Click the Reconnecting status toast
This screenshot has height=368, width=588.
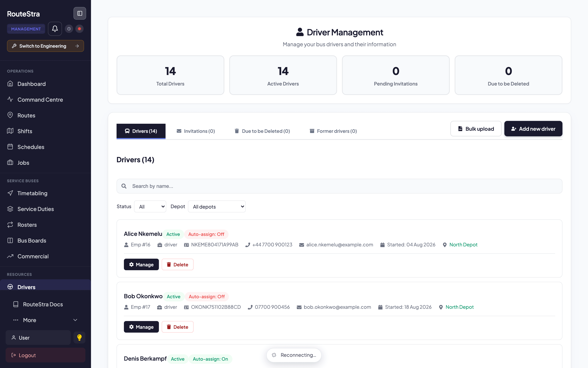point(294,355)
